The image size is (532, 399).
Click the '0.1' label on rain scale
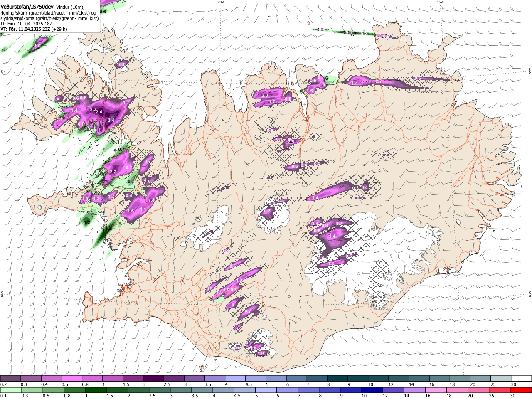(x=3, y=396)
